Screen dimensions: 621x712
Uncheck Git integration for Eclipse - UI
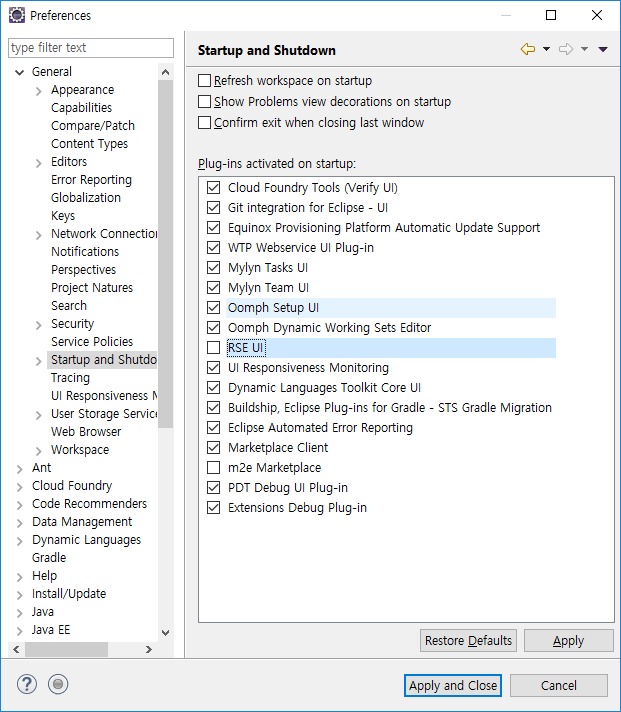(213, 208)
